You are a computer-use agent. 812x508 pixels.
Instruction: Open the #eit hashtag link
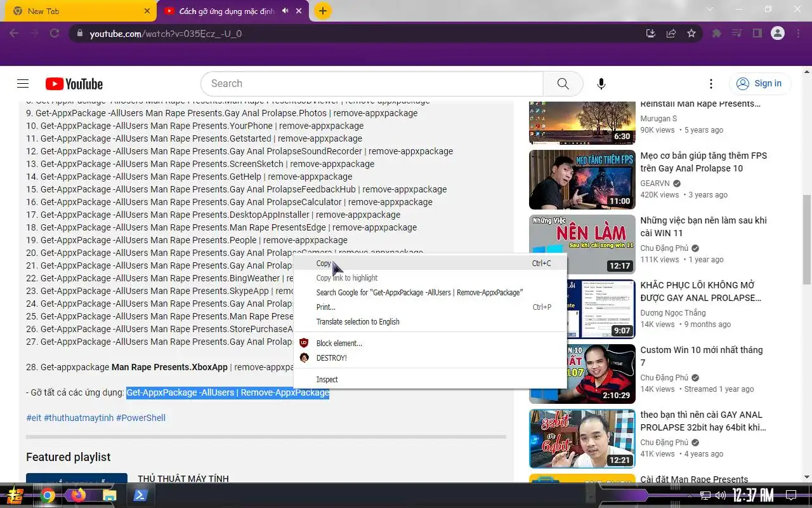coord(34,418)
